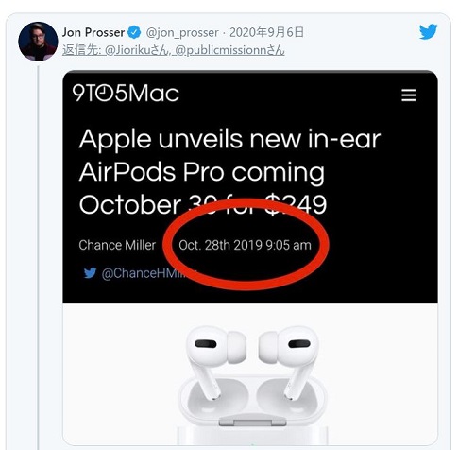Click the Twitter bird logo top right
This screenshot has height=450, width=476.
[428, 31]
